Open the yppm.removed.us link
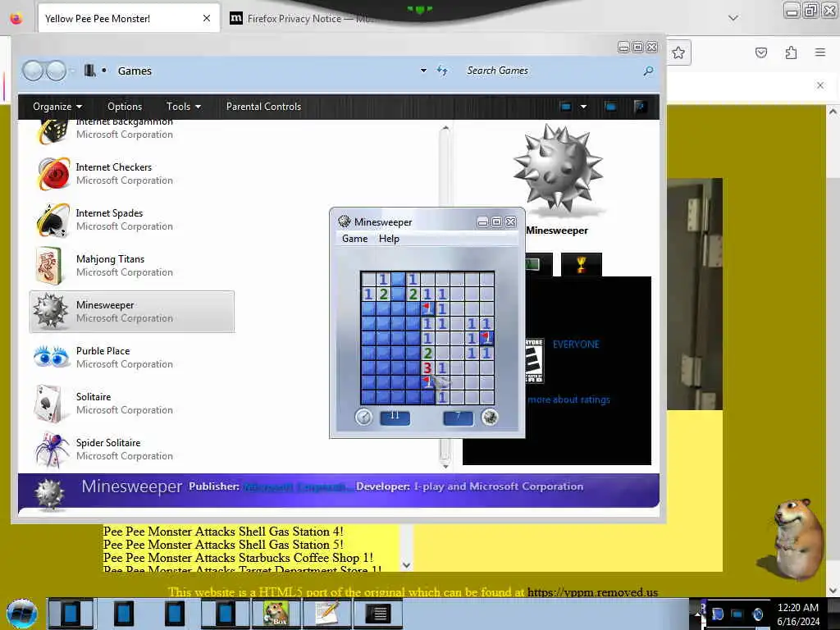 592,592
